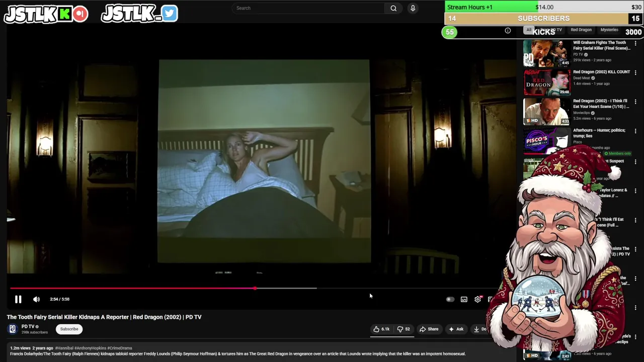Select the All filter chip
Image resolution: width=644 pixels, height=362 pixels.
pyautogui.click(x=528, y=30)
